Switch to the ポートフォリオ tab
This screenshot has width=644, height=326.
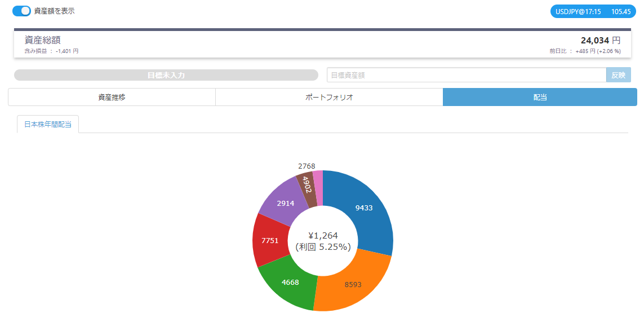[329, 98]
